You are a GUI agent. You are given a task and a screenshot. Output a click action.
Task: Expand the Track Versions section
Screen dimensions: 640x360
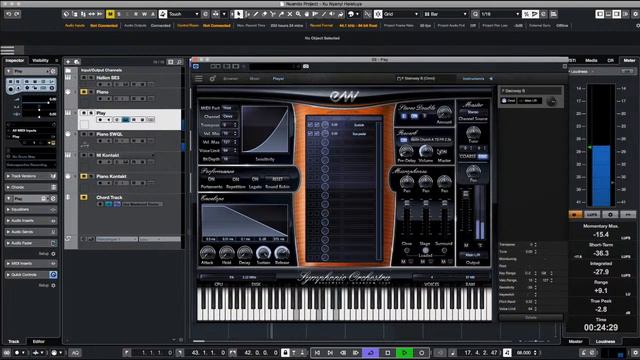click(x=31, y=176)
